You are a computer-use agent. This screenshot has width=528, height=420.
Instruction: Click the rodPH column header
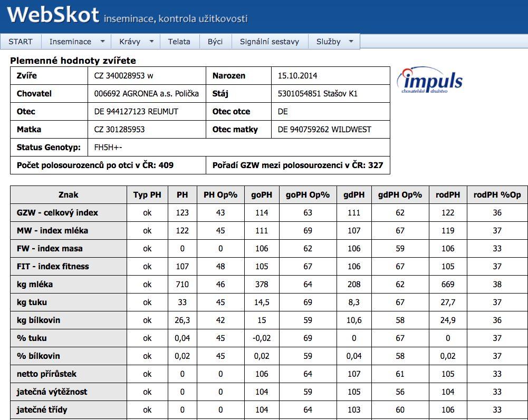click(x=448, y=194)
